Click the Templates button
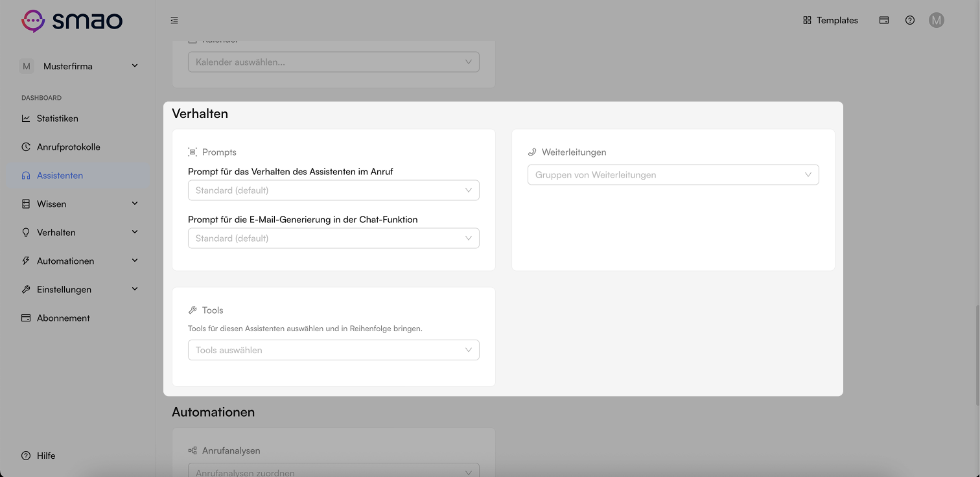This screenshot has width=980, height=477. coord(830,20)
